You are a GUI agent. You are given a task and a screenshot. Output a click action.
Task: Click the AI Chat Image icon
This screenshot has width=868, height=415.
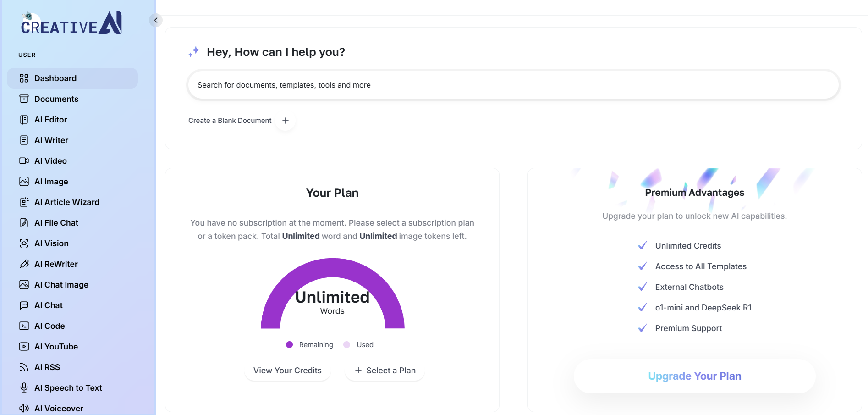click(x=24, y=285)
